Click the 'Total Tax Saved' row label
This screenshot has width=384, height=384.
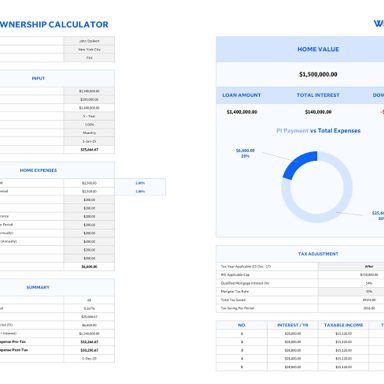click(233, 300)
